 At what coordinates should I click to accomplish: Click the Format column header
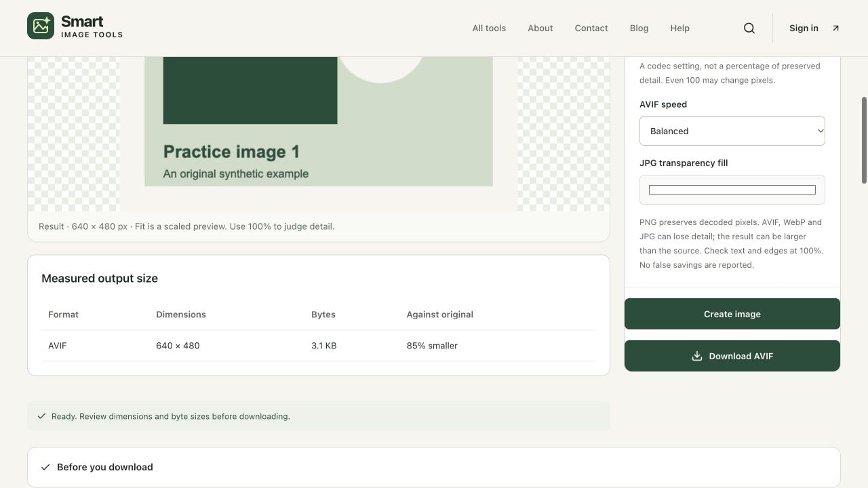[63, 314]
